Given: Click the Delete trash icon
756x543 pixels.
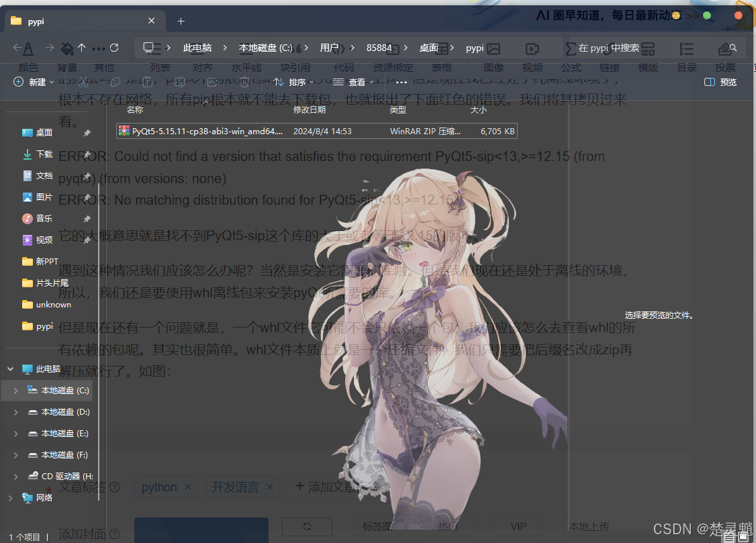Looking at the screenshot, I should (x=244, y=82).
